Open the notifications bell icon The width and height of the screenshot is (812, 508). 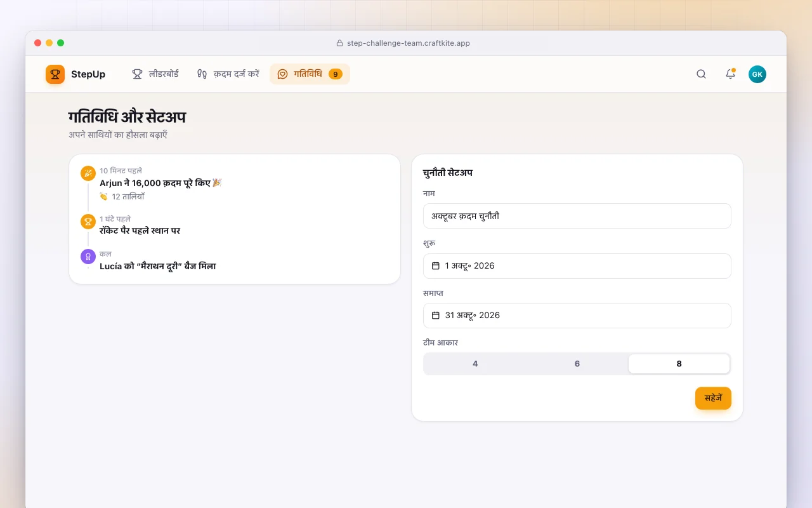[x=730, y=74]
